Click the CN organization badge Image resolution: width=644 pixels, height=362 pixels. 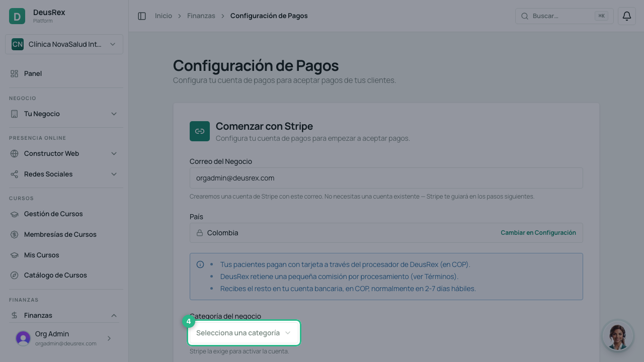(x=18, y=44)
